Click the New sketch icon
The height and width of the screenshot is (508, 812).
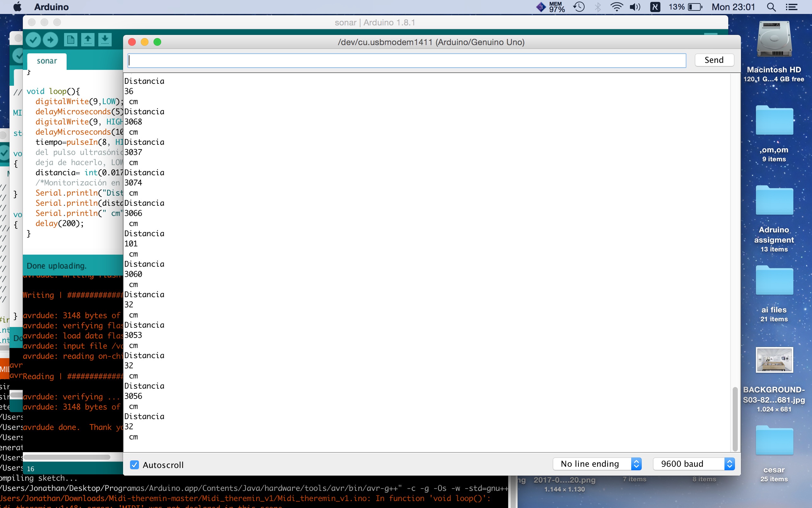[x=70, y=40]
